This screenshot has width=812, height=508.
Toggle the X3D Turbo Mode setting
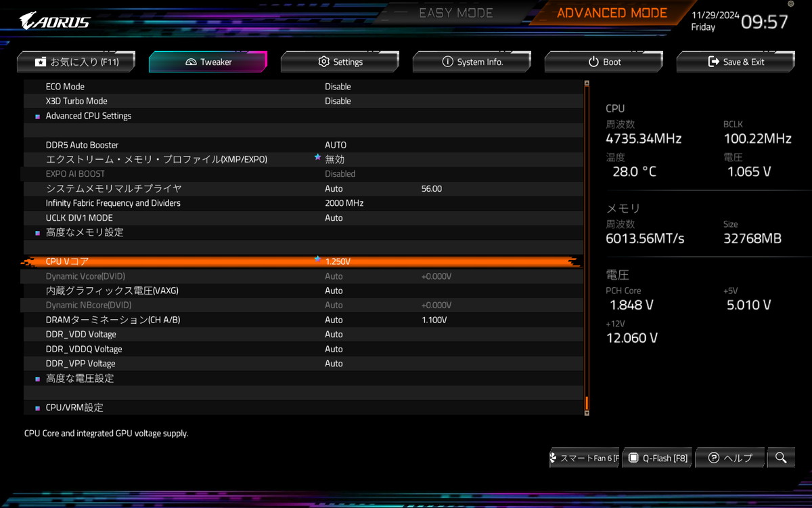[338, 101]
